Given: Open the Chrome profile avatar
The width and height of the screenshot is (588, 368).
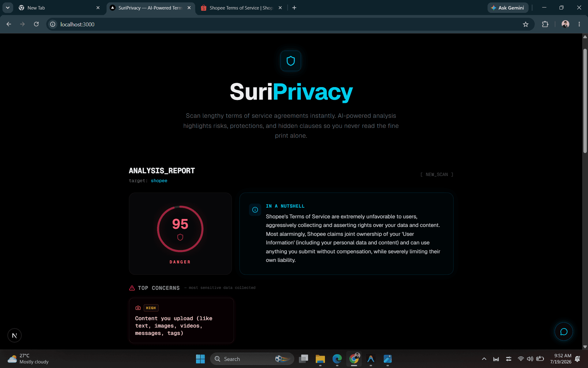Looking at the screenshot, I should point(565,24).
